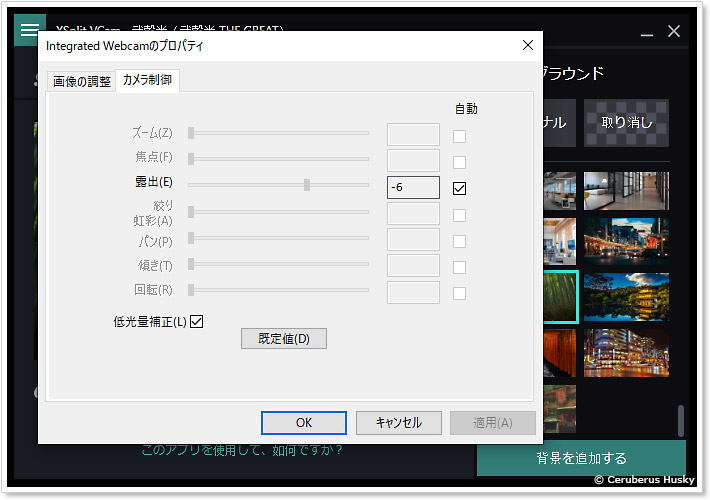Toggle auto checkbox for 焦点(F)
Screen dimensions: 710x500
[459, 162]
